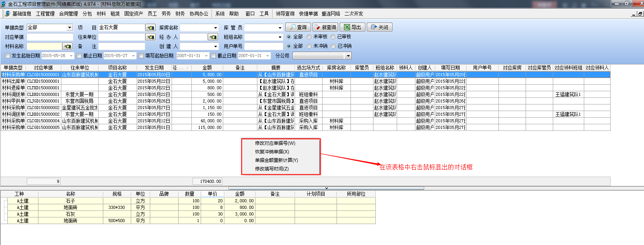Select the 已冲销 radio button
Viewport: 644px width, 245px height.
click(333, 46)
